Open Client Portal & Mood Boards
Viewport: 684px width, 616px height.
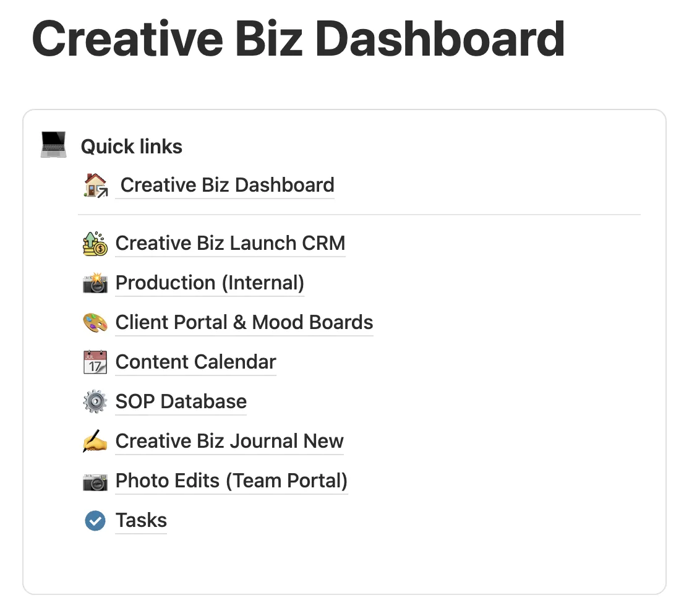[x=244, y=322]
